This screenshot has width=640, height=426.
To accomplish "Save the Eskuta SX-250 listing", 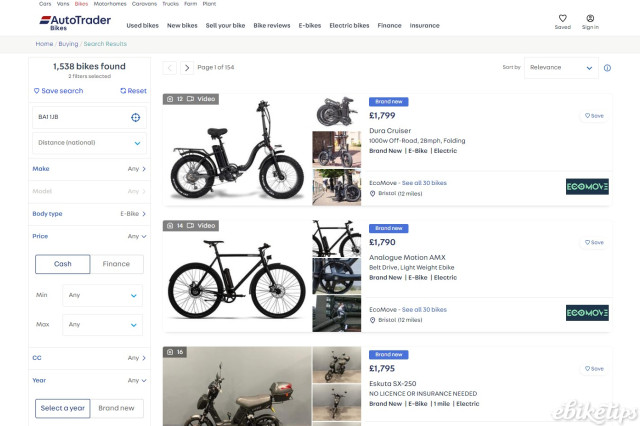I will point(594,368).
